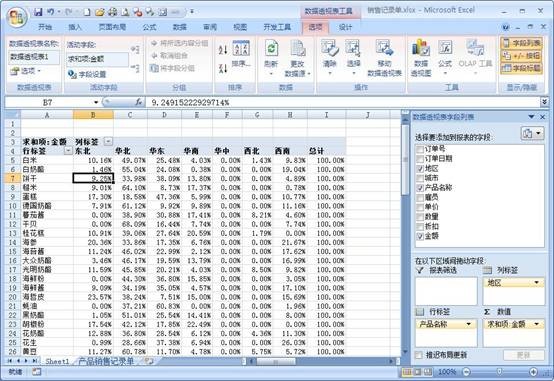Open the 开发工具 ribbon tab

click(277, 27)
